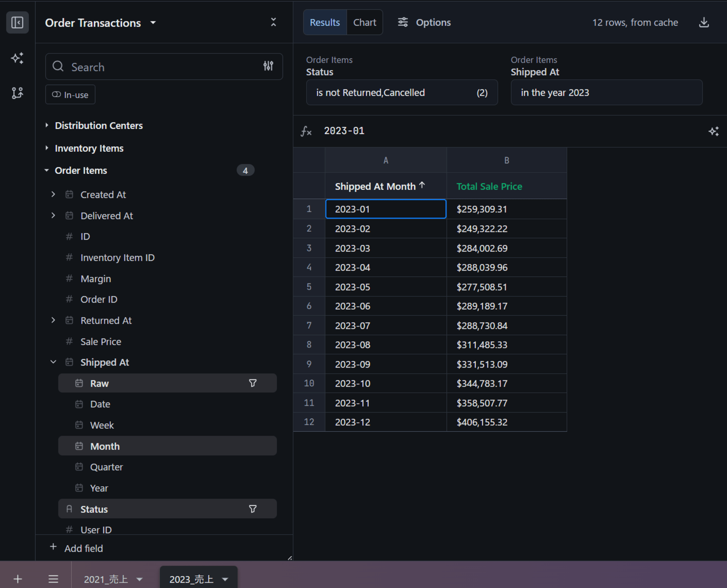727x588 pixels.
Task: Click the column B header
Action: (507, 160)
